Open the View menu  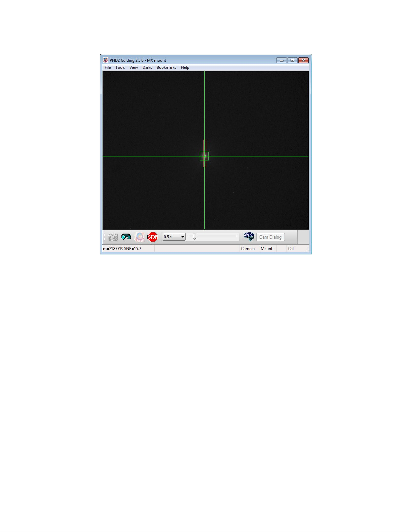pyautogui.click(x=134, y=67)
